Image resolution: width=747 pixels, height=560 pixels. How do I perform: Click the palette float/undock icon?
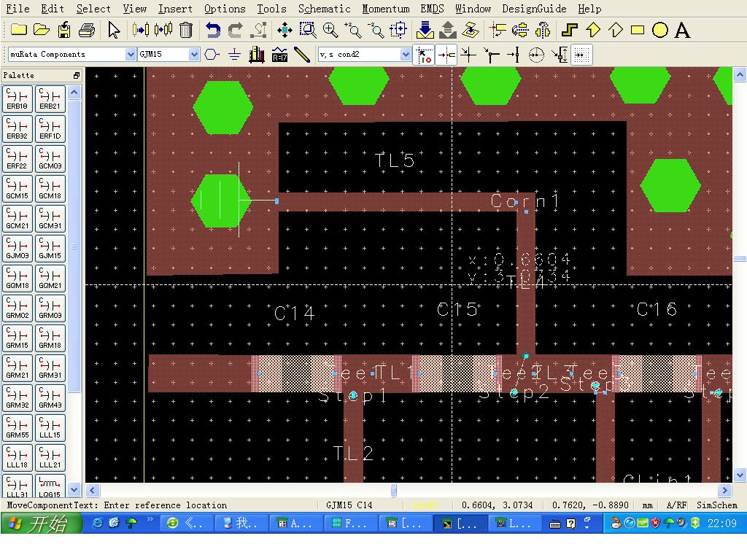76,75
